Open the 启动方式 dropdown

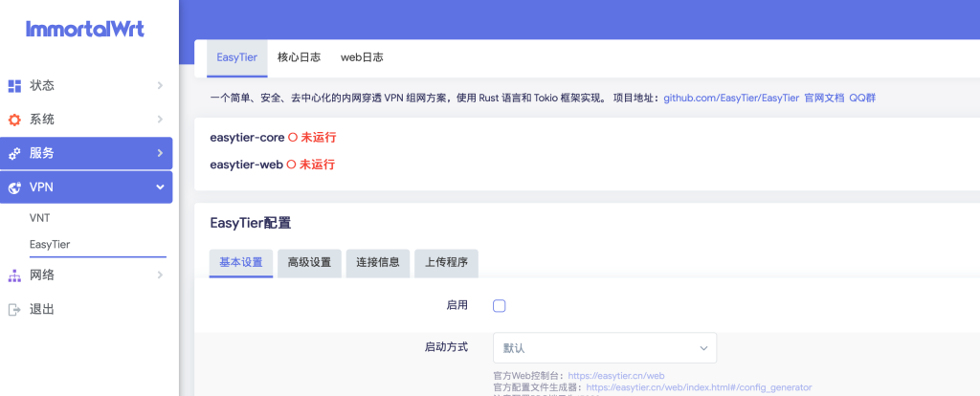605,347
